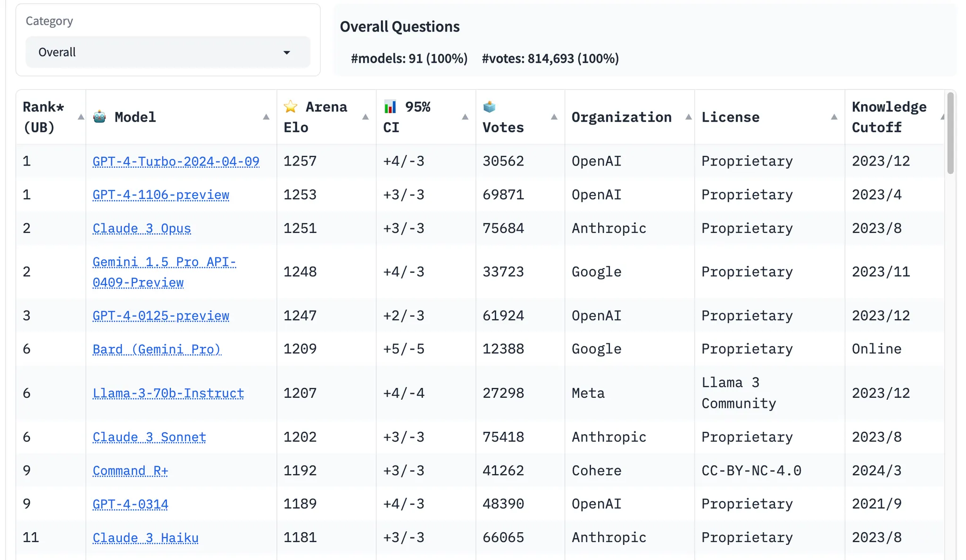The image size is (966, 560).
Task: Open Llama-3-70b-Instruct model page
Action: pyautogui.click(x=168, y=394)
